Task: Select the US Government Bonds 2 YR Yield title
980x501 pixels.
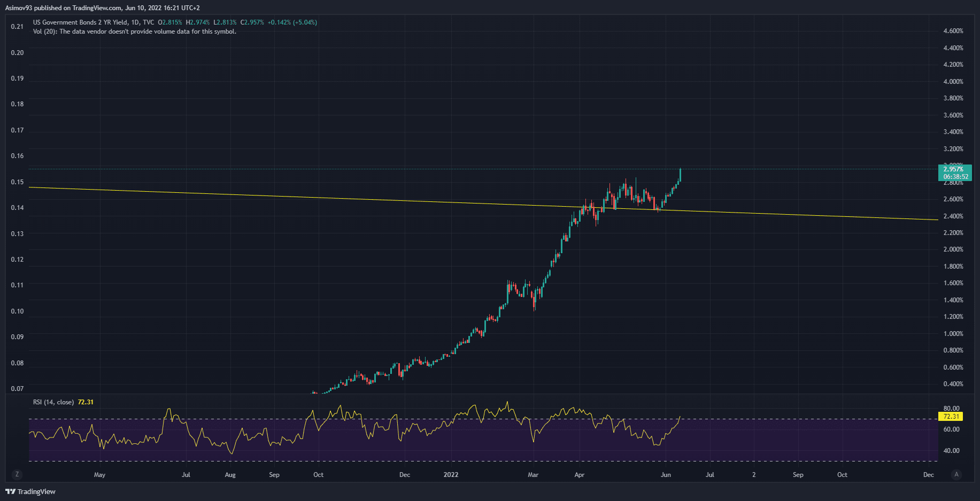Action: [x=80, y=22]
